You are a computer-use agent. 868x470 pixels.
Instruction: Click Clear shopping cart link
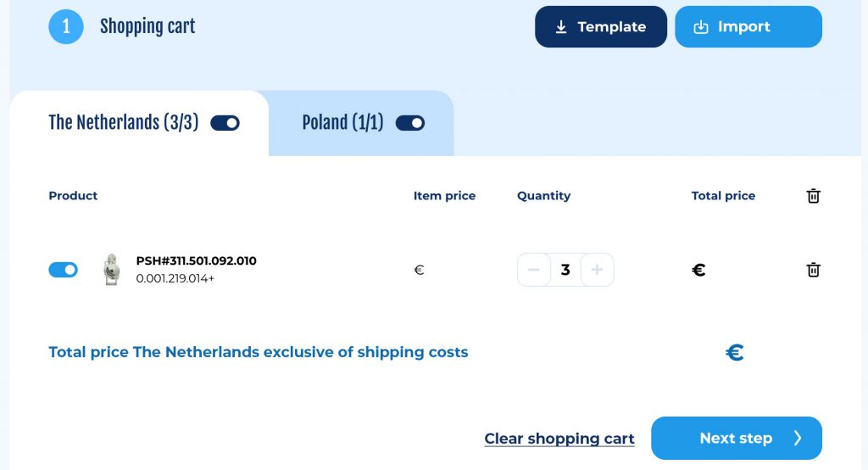pos(559,439)
